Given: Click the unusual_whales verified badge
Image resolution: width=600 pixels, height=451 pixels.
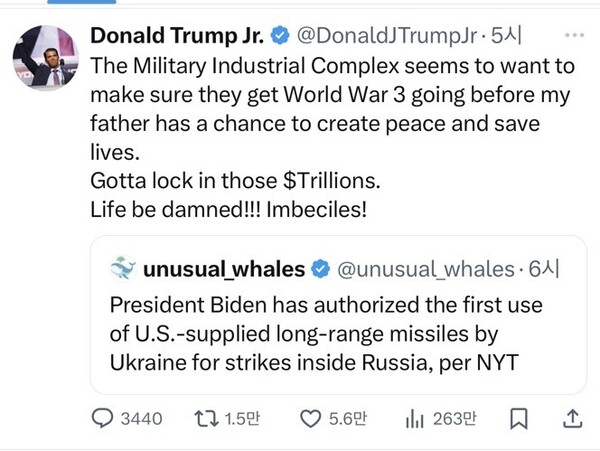Looking at the screenshot, I should [x=320, y=269].
